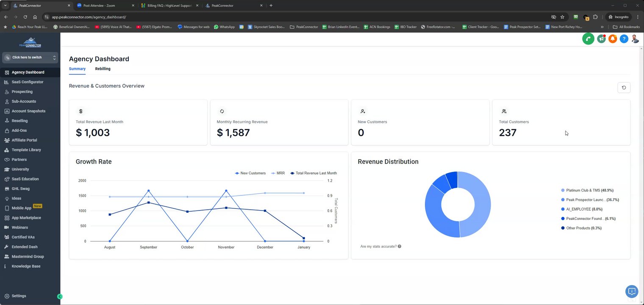This screenshot has width=644, height=305.
Task: Open the orange notifications bell
Action: coord(612,39)
